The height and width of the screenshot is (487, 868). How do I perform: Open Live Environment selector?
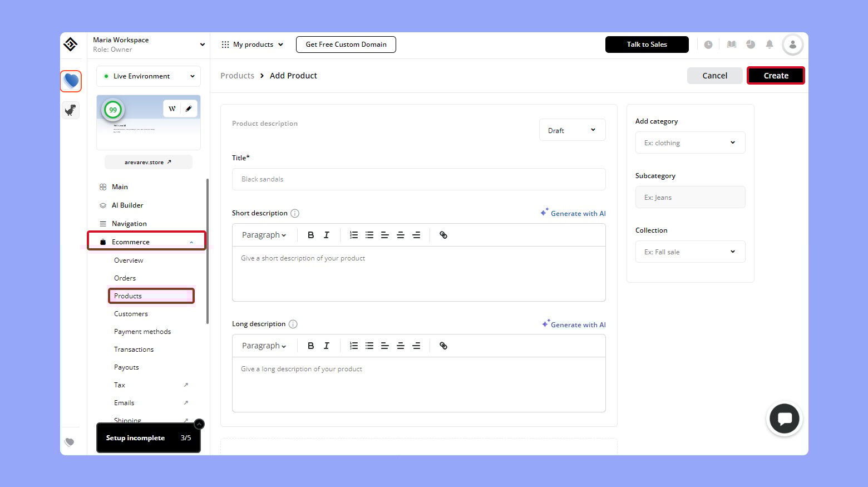coord(149,76)
